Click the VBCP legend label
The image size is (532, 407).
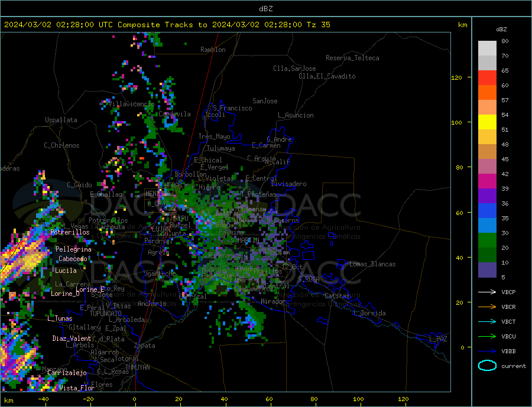click(508, 292)
